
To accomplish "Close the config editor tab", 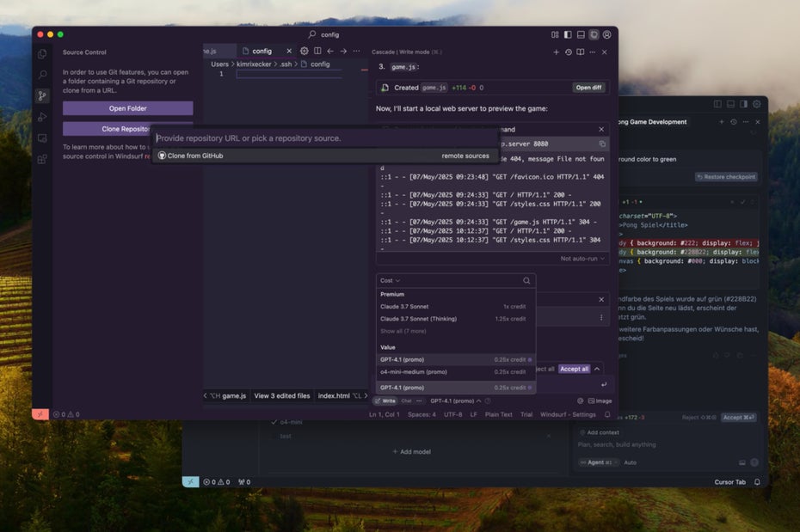I will [289, 51].
